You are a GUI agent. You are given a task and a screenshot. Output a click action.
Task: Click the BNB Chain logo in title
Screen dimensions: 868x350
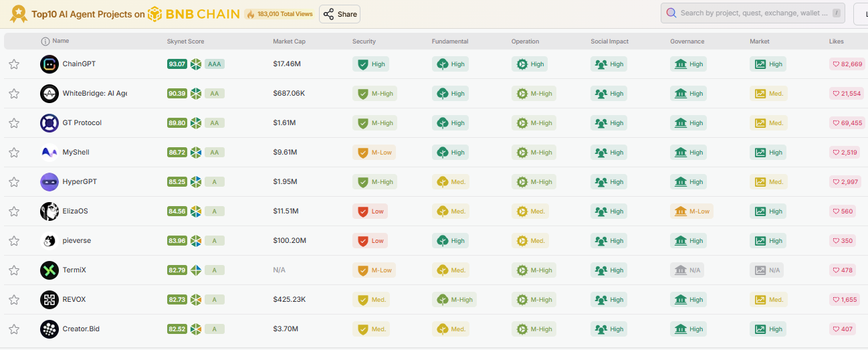click(x=194, y=13)
